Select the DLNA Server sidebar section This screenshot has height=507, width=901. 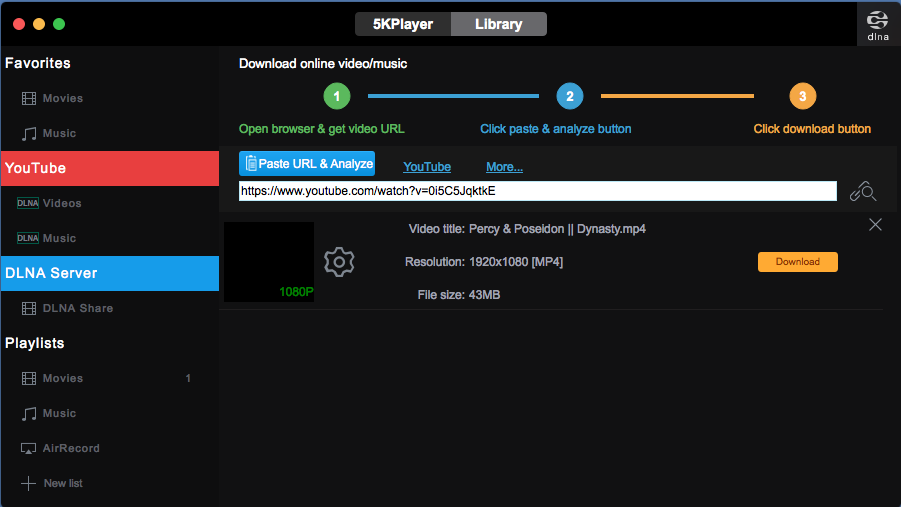(110, 273)
